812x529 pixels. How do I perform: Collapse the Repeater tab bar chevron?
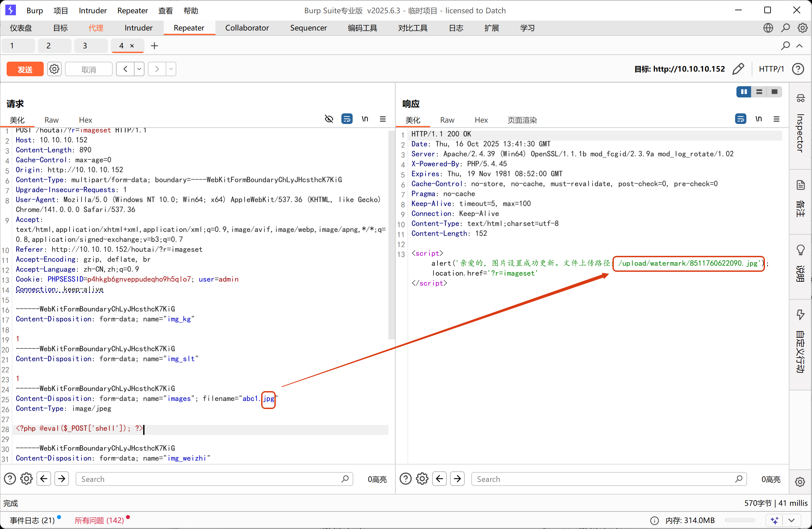[x=799, y=45]
